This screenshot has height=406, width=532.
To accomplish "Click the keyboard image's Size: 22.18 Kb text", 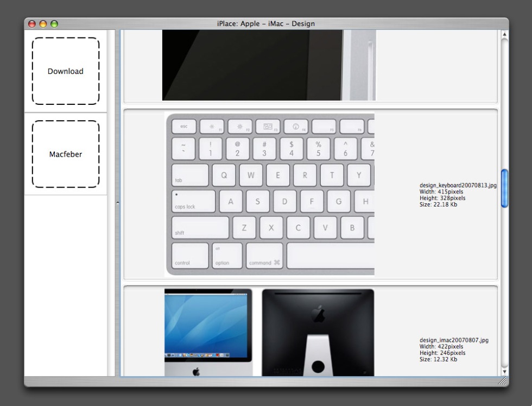I will [x=439, y=205].
